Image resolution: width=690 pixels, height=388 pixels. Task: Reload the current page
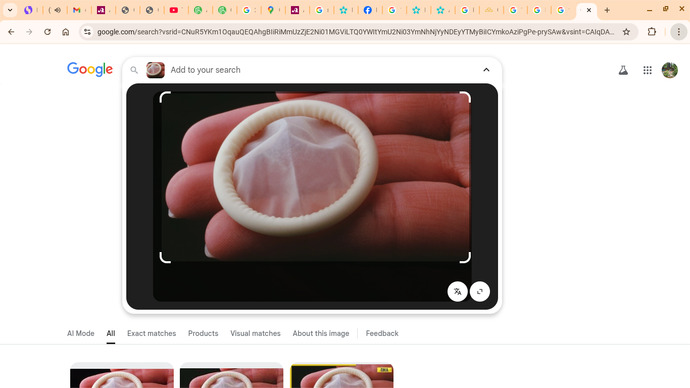coord(47,32)
